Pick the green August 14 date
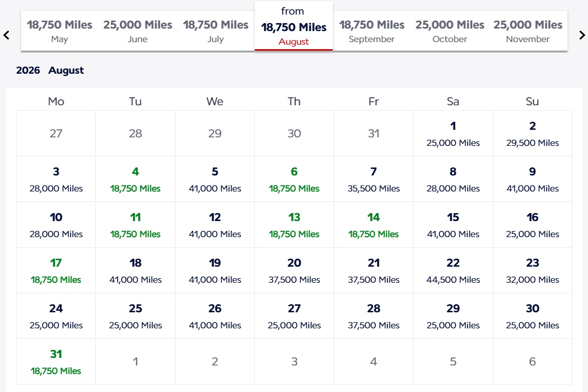This screenshot has height=392, width=588. (373, 226)
